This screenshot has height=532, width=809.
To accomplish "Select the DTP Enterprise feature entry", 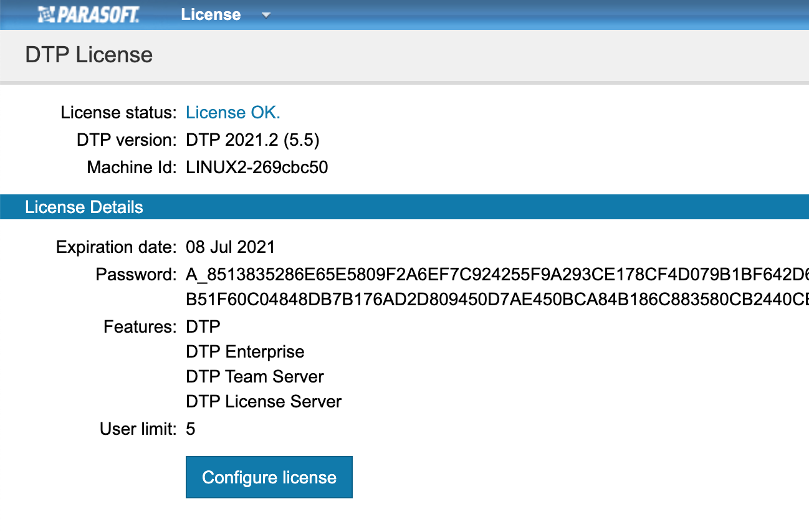I will click(245, 352).
